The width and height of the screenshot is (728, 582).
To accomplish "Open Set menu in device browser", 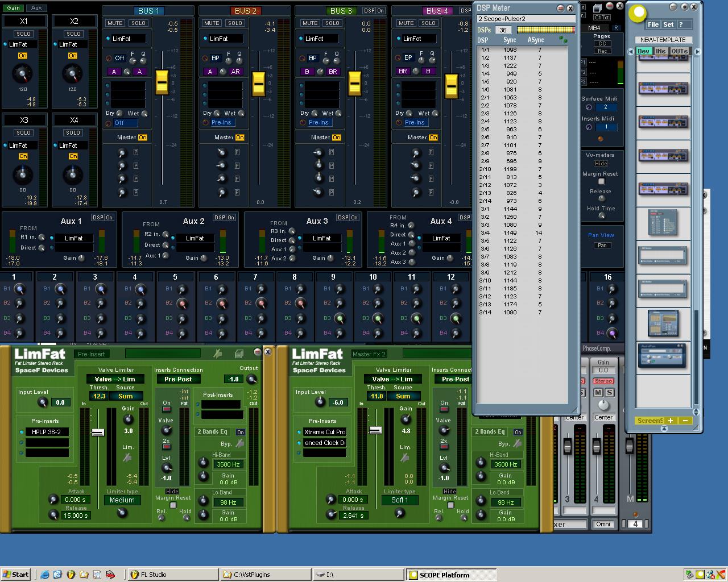I will coord(668,24).
